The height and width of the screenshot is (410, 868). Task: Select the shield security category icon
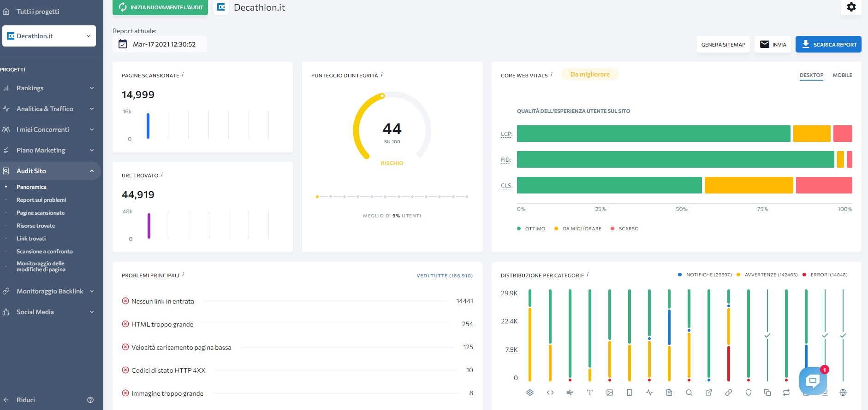(x=749, y=392)
